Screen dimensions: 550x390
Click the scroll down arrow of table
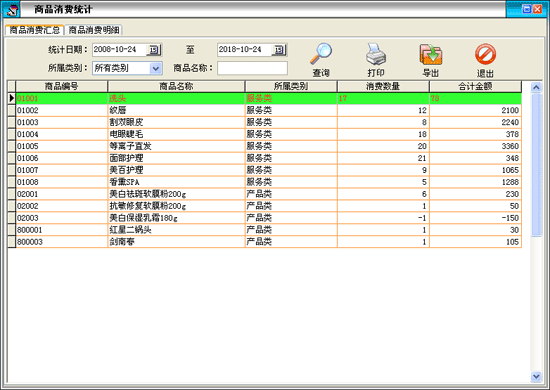(536, 377)
